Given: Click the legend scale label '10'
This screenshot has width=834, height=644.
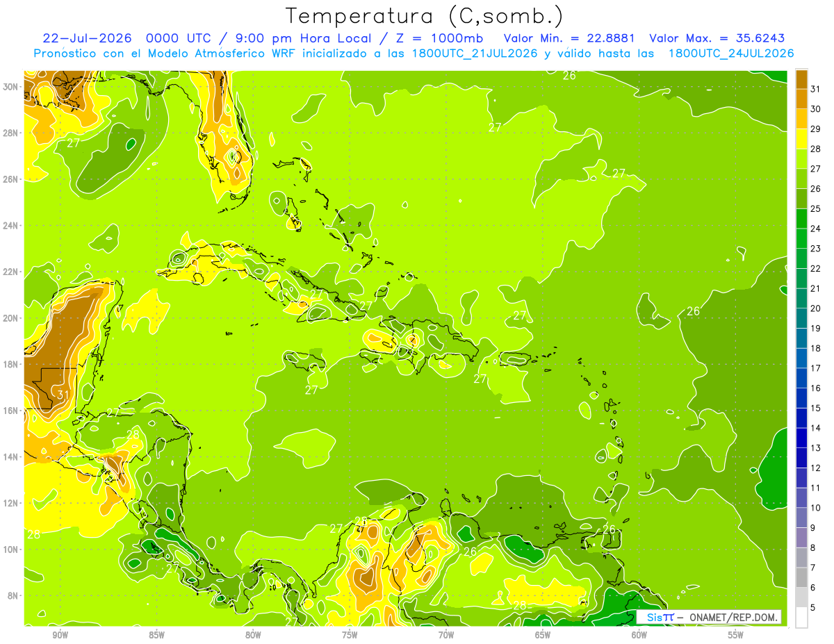Looking at the screenshot, I should pos(815,507).
